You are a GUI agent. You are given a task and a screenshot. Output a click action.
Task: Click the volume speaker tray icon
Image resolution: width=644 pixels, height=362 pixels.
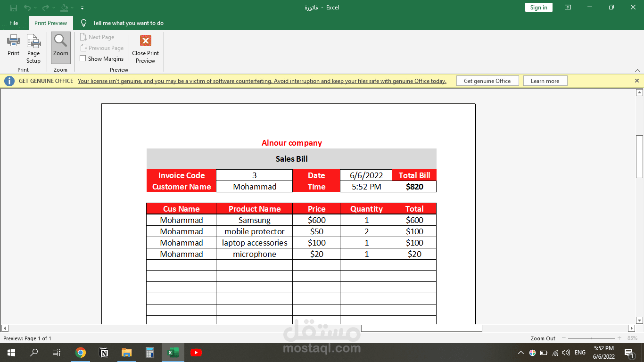566,353
